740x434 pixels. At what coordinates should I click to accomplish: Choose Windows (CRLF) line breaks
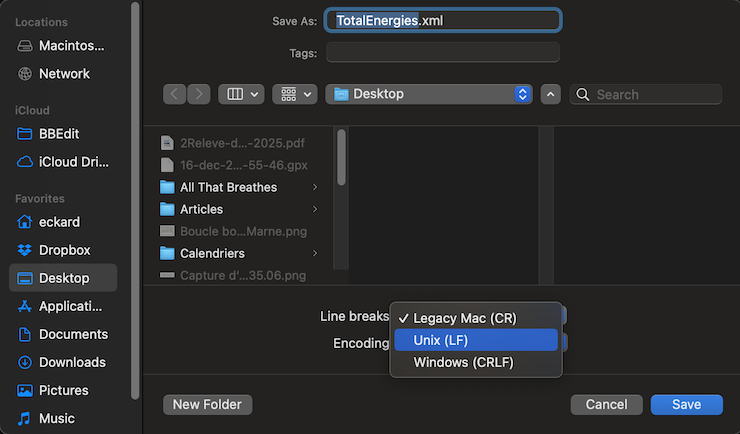pyautogui.click(x=475, y=362)
